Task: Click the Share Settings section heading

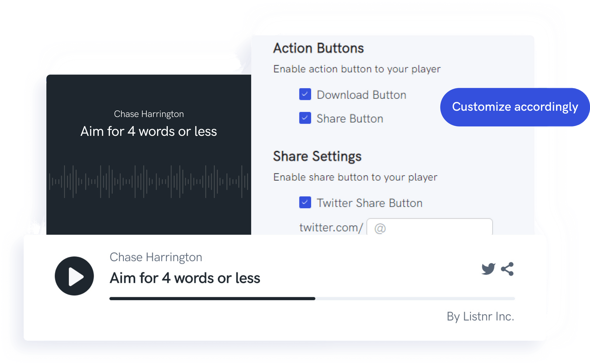Action: [x=317, y=156]
